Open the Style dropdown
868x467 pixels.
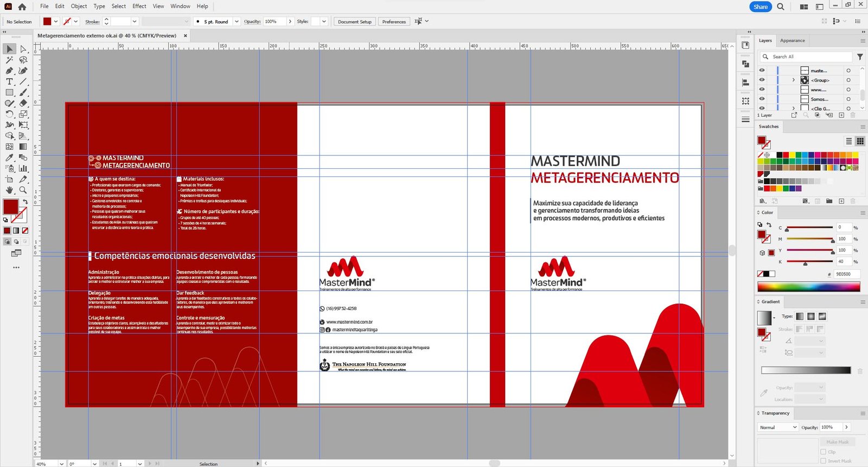click(324, 22)
